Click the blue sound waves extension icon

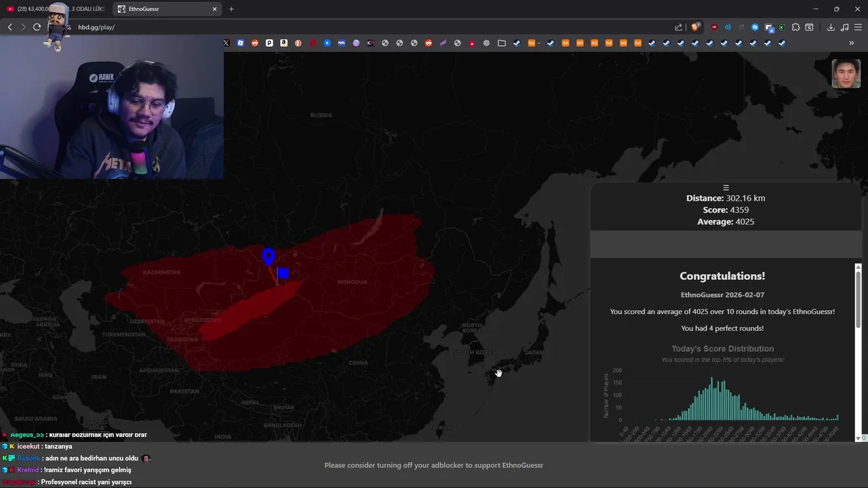[728, 27]
